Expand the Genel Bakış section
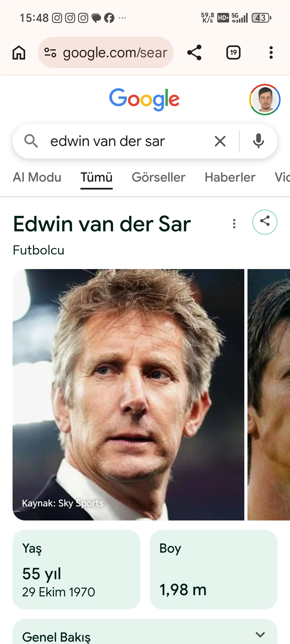The width and height of the screenshot is (290, 644). tap(145, 632)
